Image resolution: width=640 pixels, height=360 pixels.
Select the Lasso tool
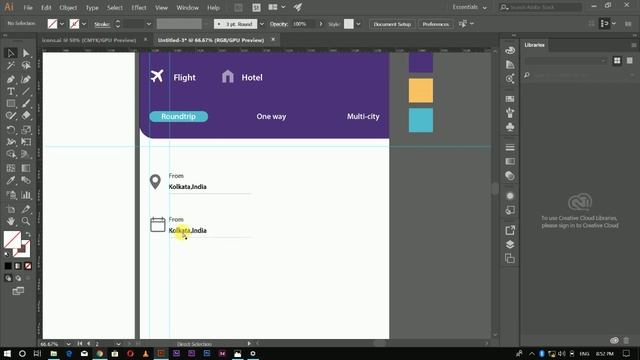26,66
